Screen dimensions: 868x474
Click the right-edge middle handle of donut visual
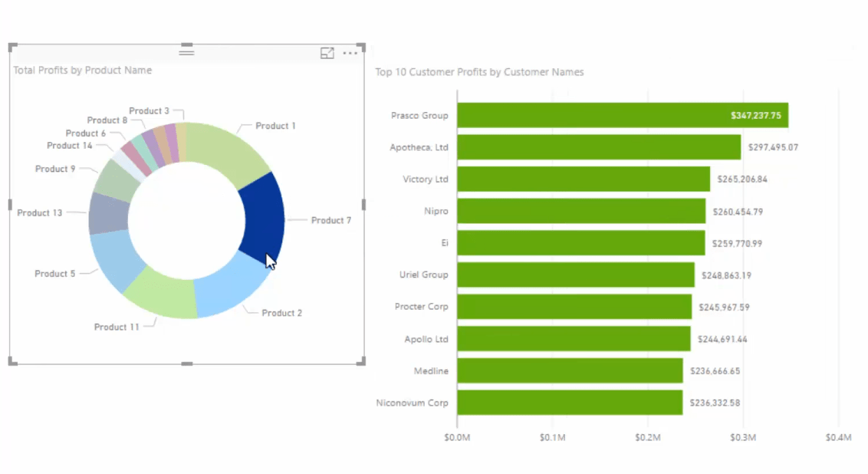tap(363, 205)
